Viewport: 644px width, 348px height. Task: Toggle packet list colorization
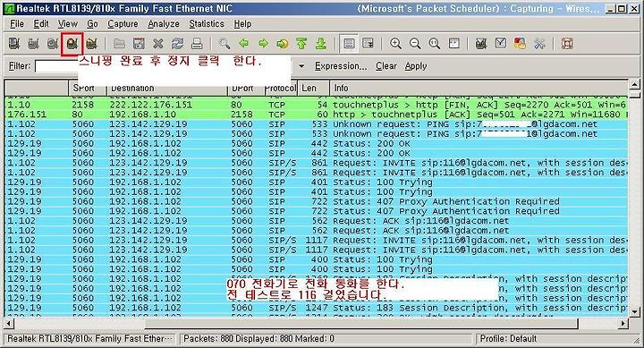point(349,44)
